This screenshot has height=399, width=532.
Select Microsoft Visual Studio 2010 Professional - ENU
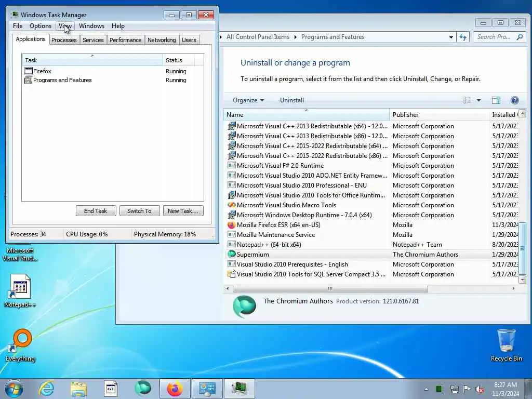(x=371, y=185)
